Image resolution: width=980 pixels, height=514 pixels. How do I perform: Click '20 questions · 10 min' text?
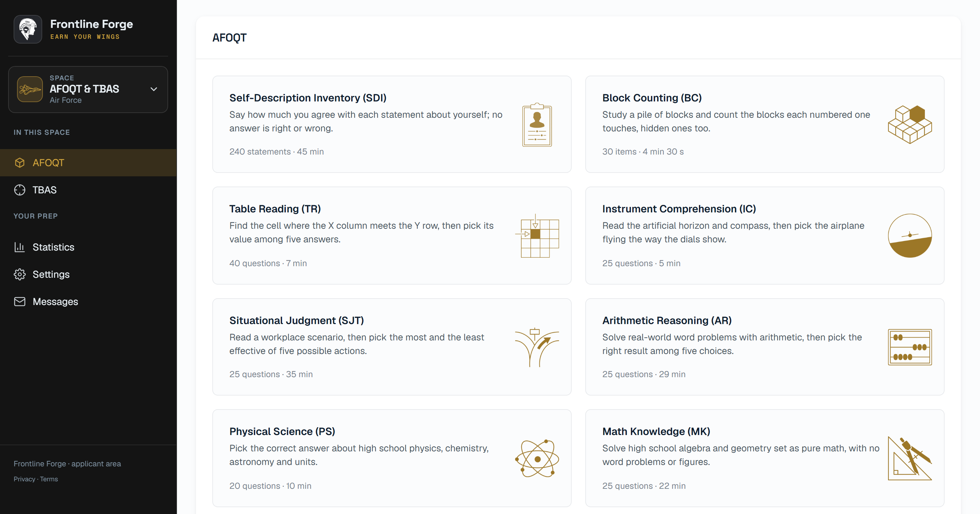click(271, 486)
